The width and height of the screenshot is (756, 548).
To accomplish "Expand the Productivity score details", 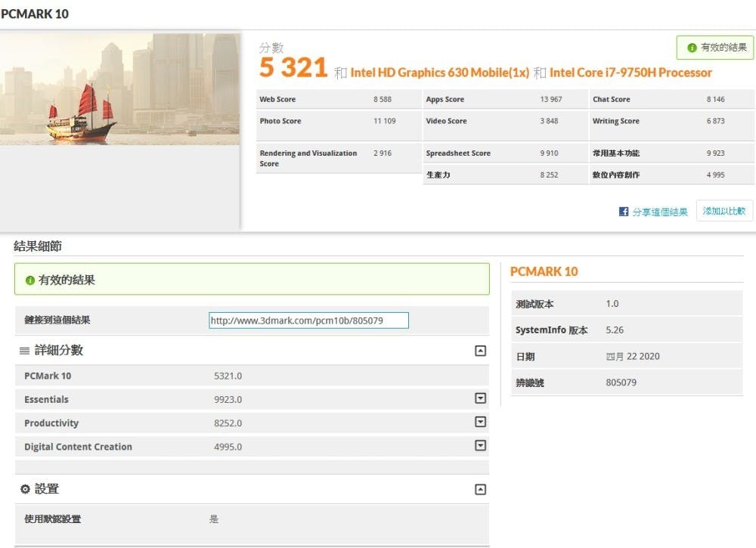I will (x=480, y=422).
